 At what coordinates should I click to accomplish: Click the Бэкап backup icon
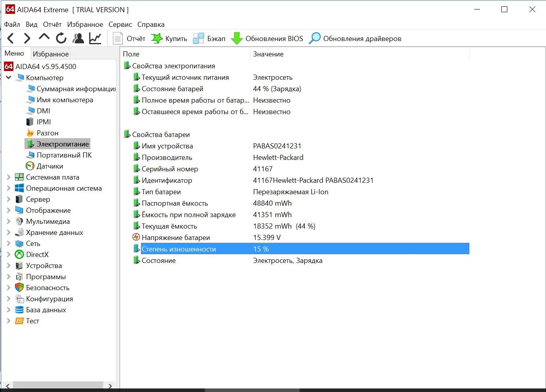[199, 38]
